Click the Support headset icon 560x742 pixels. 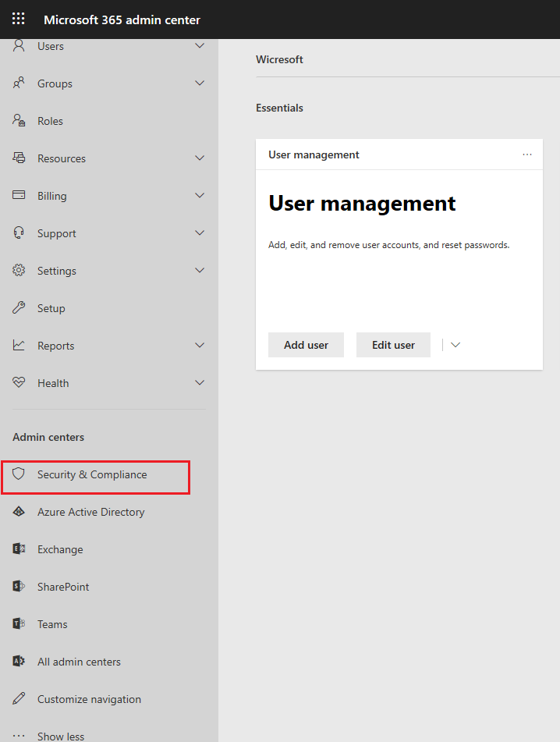pos(19,233)
